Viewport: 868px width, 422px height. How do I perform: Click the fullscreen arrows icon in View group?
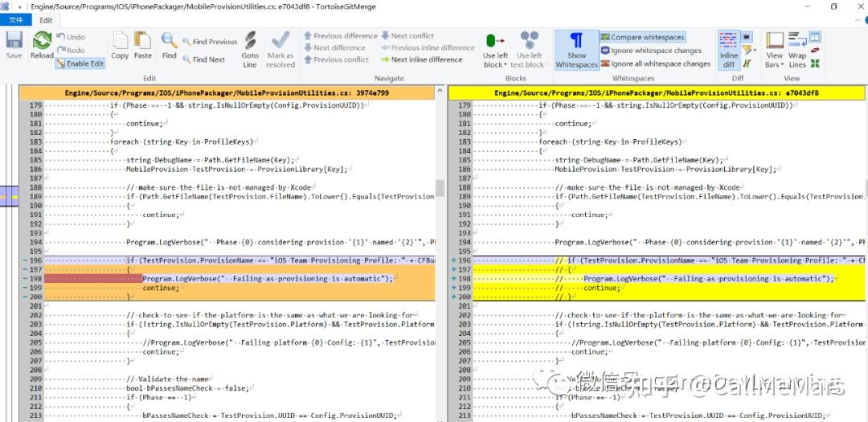tap(815, 64)
